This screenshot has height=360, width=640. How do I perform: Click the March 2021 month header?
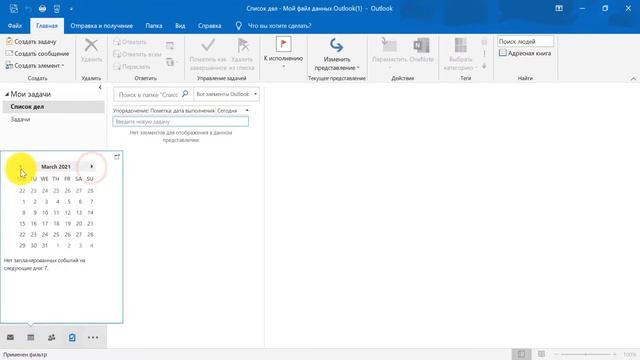56,167
